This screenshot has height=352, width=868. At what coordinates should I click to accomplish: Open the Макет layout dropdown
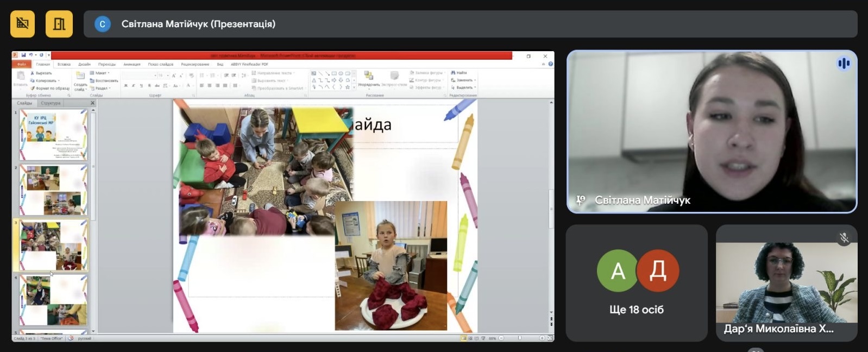(x=100, y=73)
